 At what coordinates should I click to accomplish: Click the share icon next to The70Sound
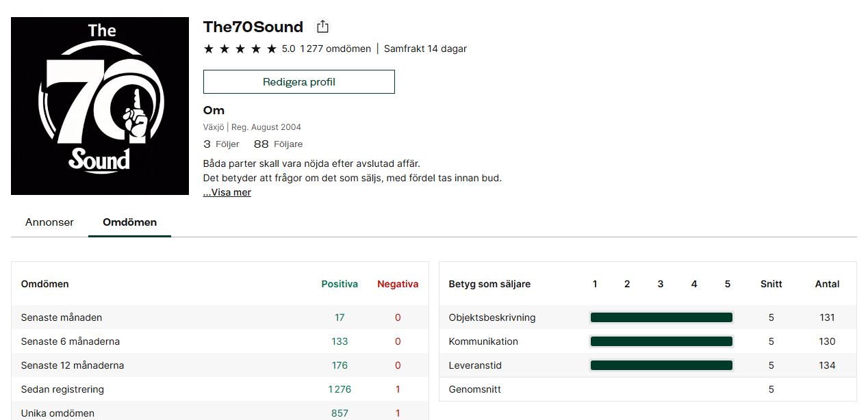point(322,27)
